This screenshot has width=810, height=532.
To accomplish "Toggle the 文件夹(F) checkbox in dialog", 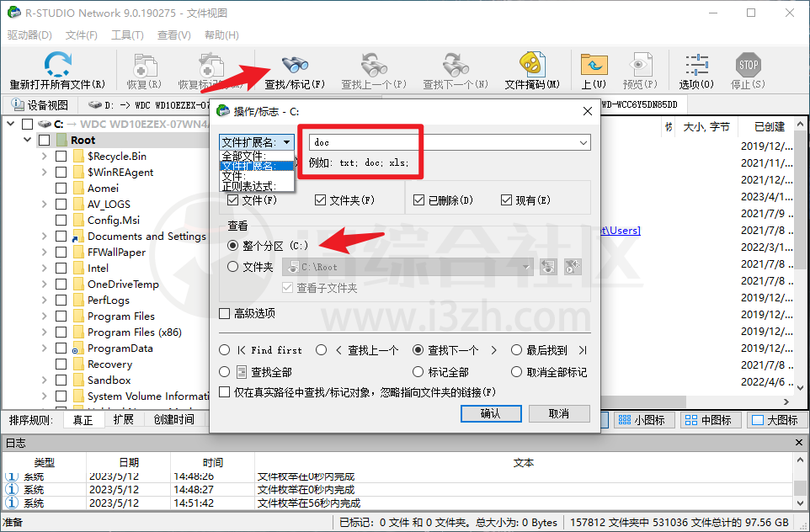I will (x=320, y=199).
